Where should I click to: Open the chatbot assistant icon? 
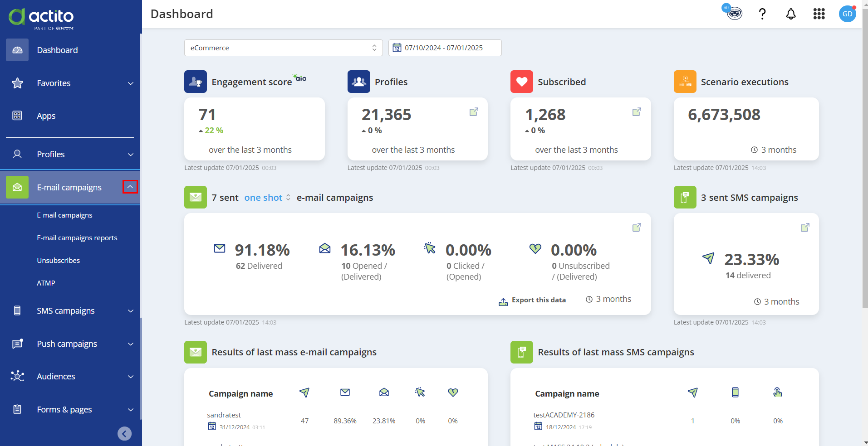[x=733, y=12]
